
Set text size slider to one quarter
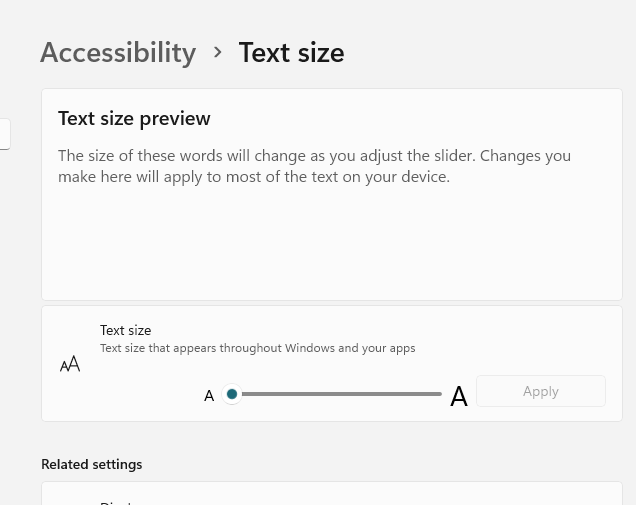(284, 394)
